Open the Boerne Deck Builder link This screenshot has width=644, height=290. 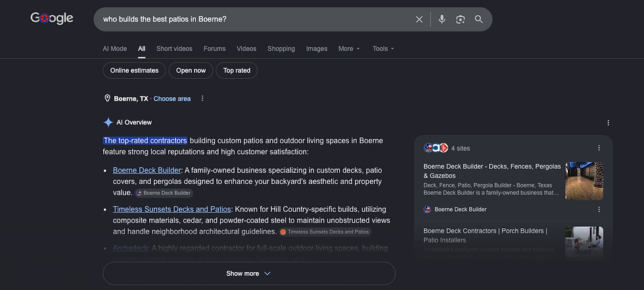pyautogui.click(x=147, y=170)
